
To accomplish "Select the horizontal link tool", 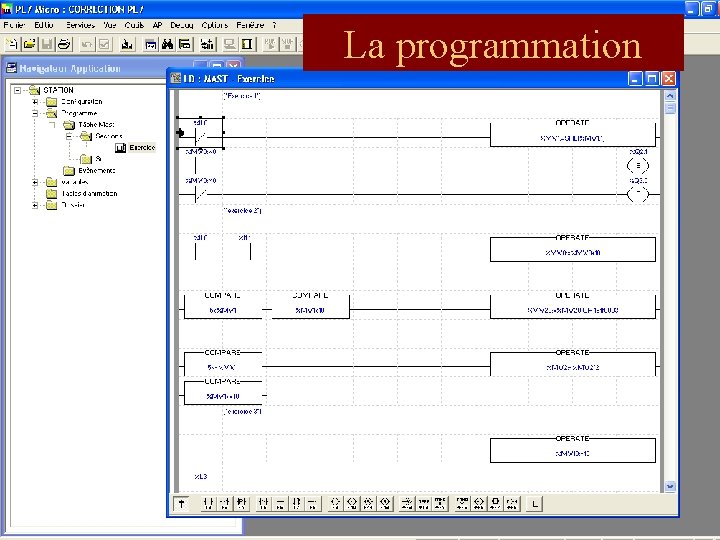I will [x=280, y=504].
